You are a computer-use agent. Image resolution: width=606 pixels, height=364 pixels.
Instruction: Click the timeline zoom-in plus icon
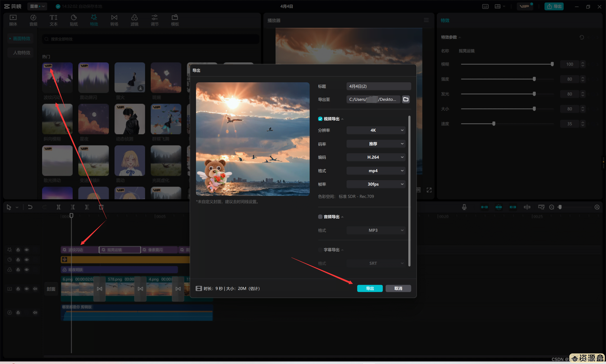(x=597, y=207)
